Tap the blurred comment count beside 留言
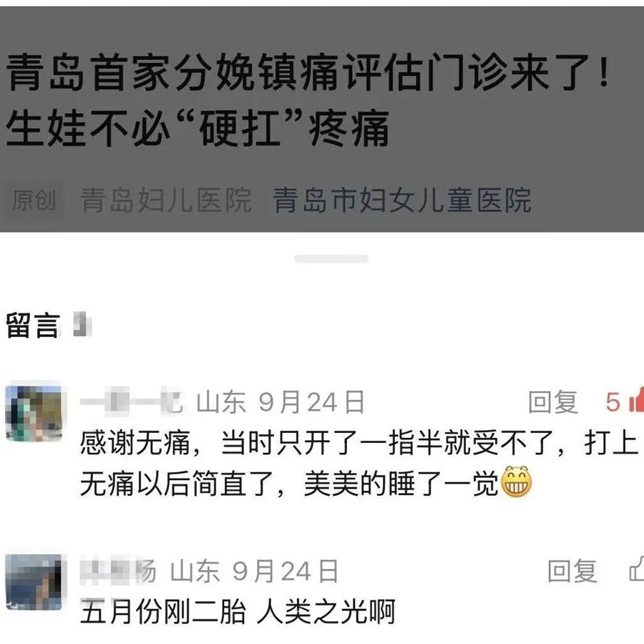 pyautogui.click(x=82, y=324)
